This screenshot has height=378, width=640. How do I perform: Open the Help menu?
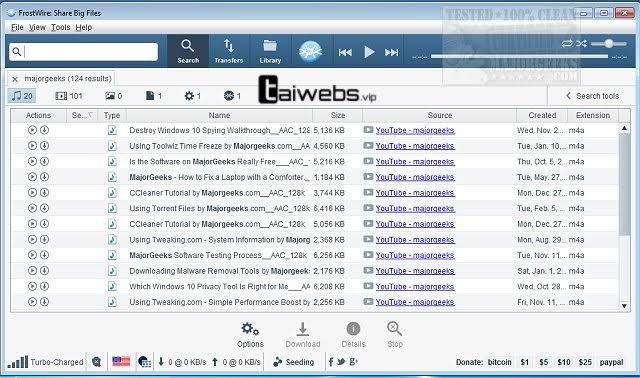[84, 27]
